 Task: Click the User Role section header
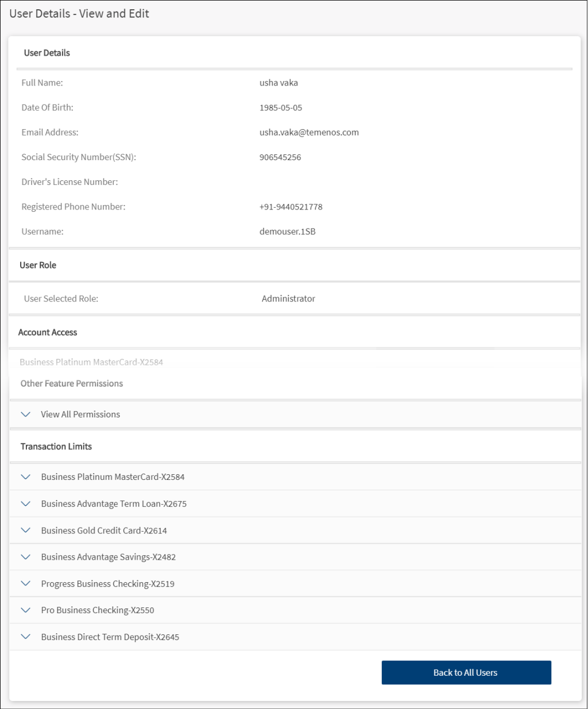coord(38,265)
